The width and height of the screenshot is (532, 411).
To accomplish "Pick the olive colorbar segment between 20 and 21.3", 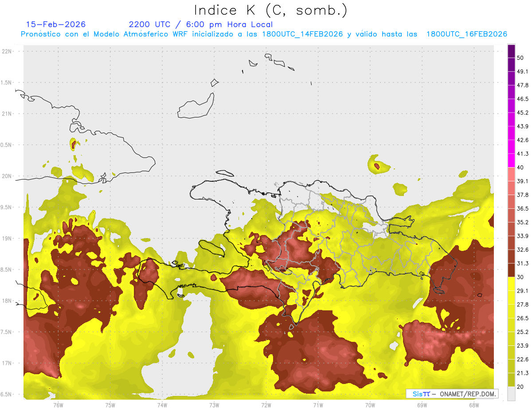I will [x=511, y=380].
